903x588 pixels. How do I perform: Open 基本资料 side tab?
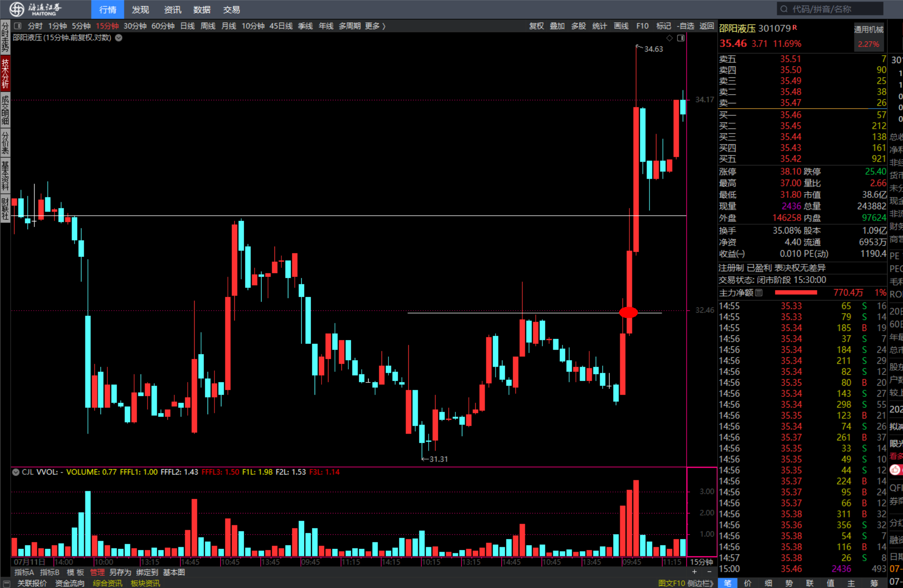(5, 176)
